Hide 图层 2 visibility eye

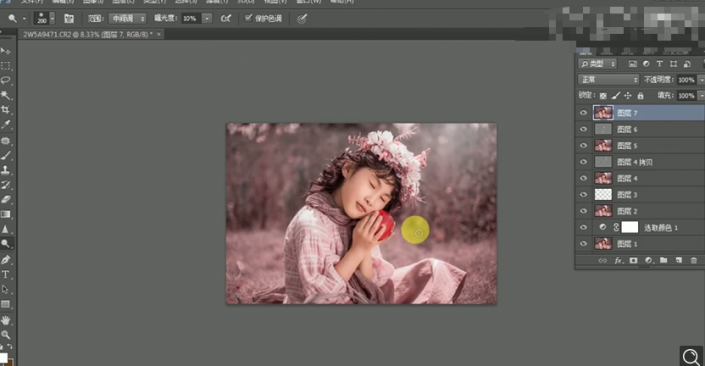click(584, 211)
